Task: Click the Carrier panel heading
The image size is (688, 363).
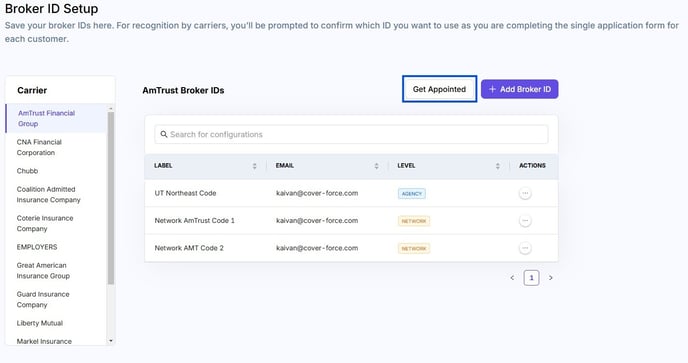Action: (32, 90)
